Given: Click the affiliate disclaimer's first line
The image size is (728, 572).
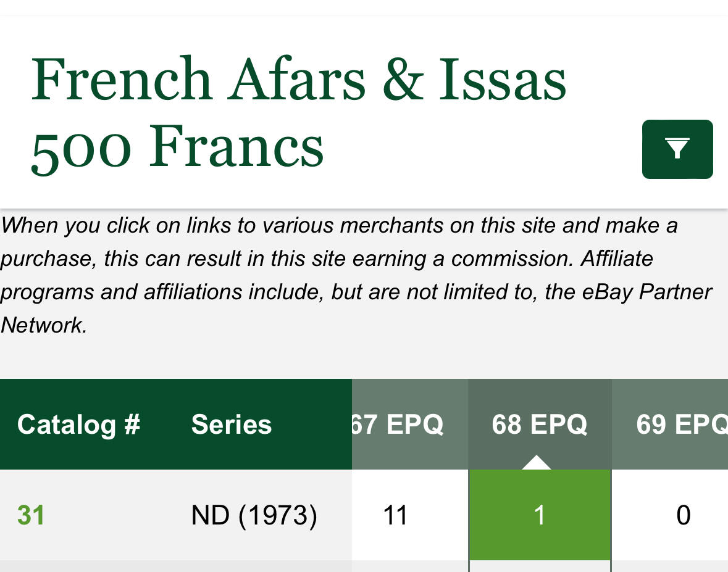Looking at the screenshot, I should click(x=339, y=225).
